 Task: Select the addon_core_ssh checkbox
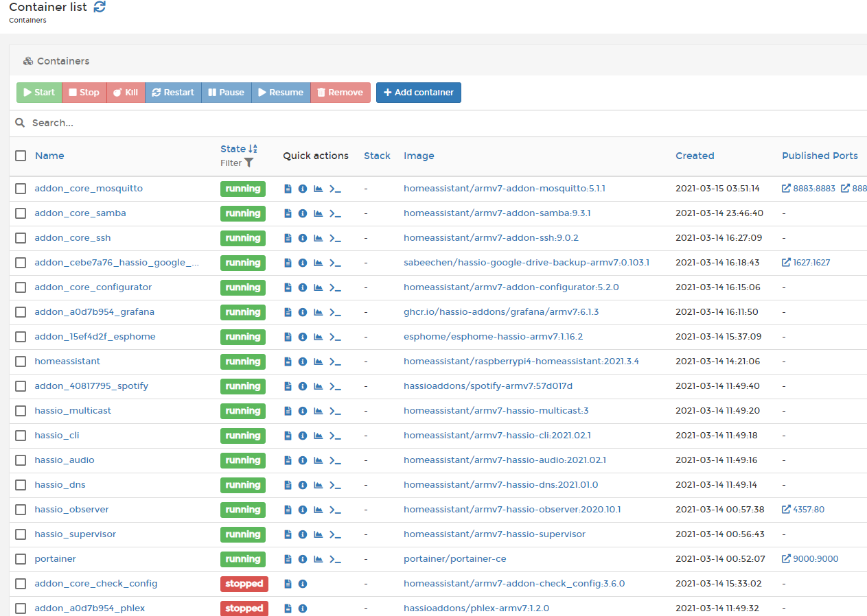pyautogui.click(x=21, y=238)
